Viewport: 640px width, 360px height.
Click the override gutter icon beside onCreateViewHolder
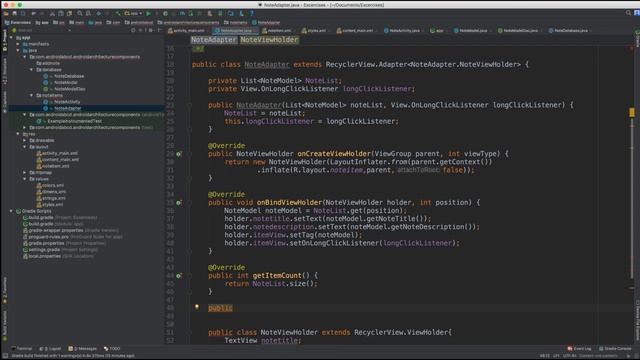coord(178,154)
